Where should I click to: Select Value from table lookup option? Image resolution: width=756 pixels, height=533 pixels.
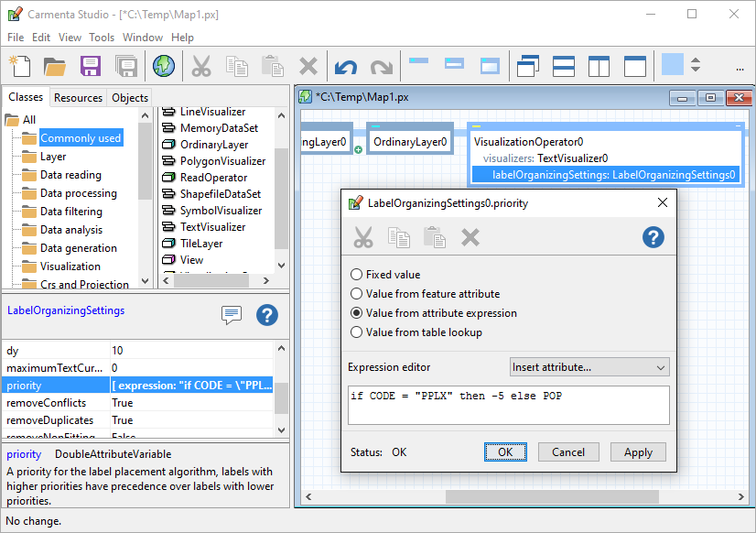point(357,332)
